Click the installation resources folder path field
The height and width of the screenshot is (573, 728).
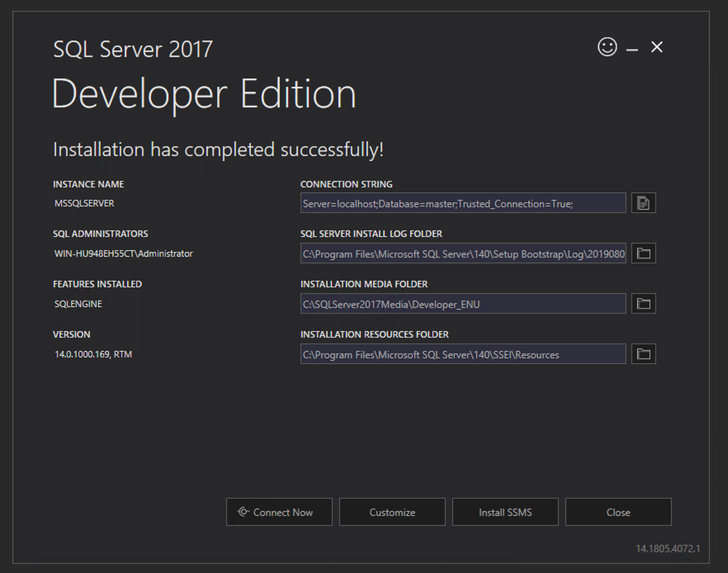(x=463, y=354)
